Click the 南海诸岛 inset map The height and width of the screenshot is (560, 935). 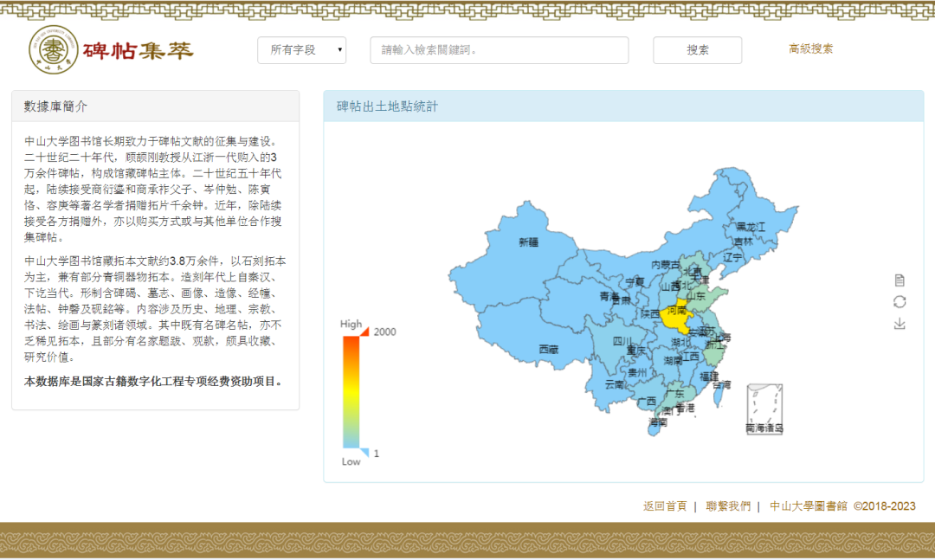click(x=764, y=409)
